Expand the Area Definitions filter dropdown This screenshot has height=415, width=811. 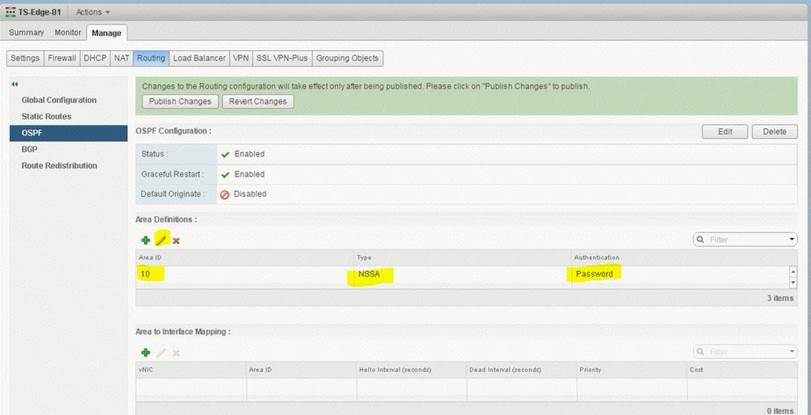pyautogui.click(x=792, y=240)
